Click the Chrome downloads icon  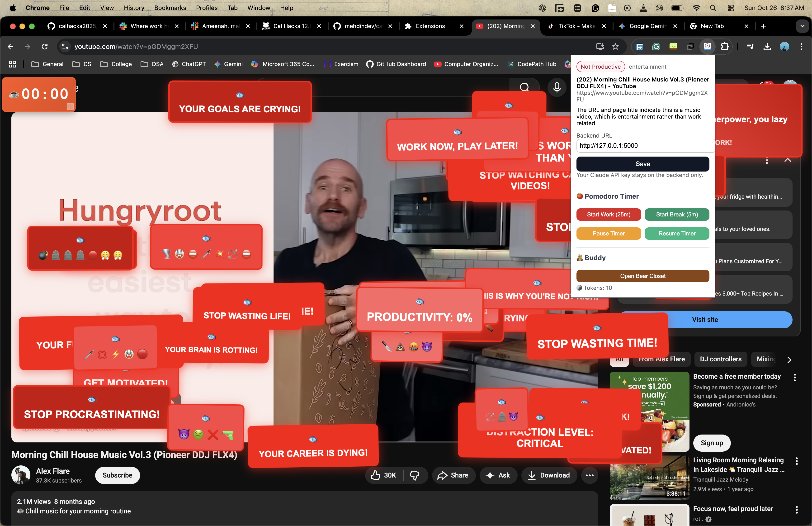coord(767,47)
